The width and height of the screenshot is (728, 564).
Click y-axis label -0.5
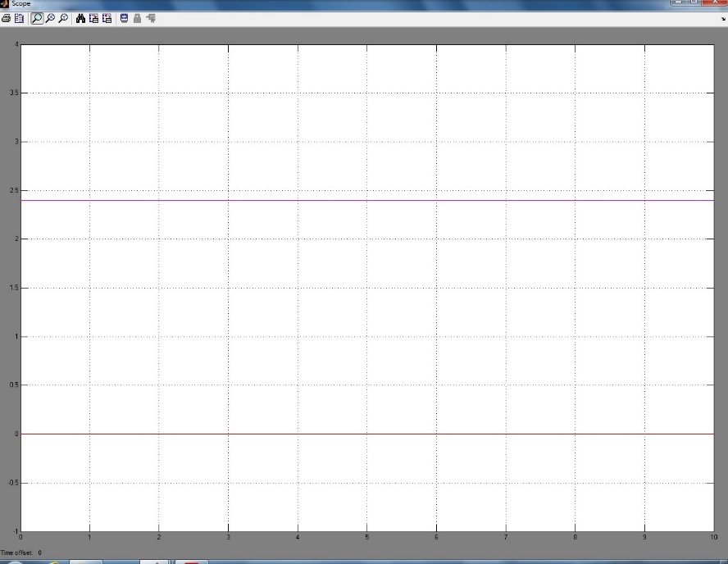[x=13, y=483]
